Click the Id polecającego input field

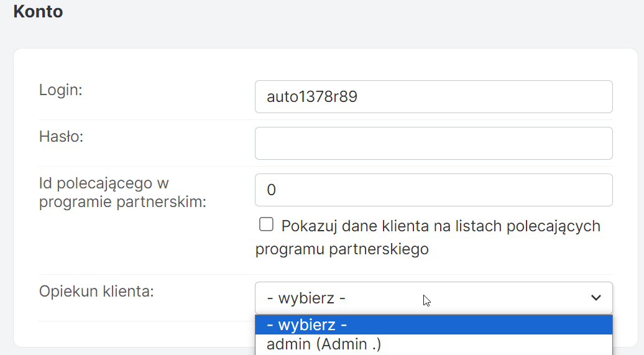[433, 190]
